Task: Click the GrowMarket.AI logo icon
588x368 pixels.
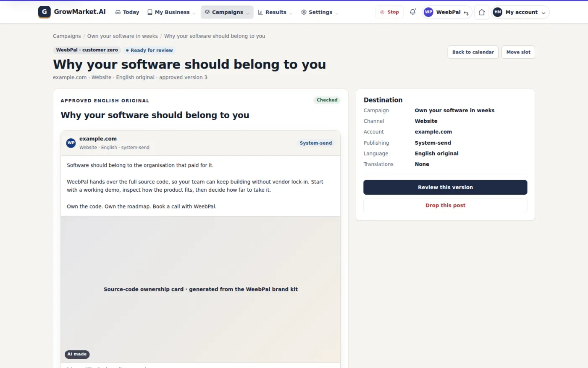Action: tap(44, 12)
